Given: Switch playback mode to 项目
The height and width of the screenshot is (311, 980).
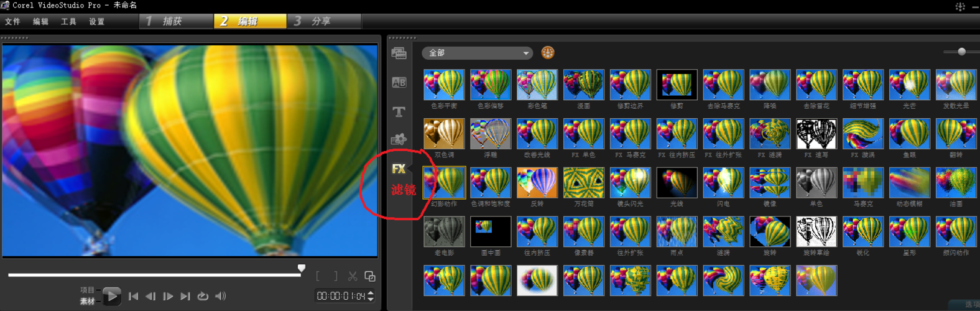Looking at the screenshot, I should (87, 290).
